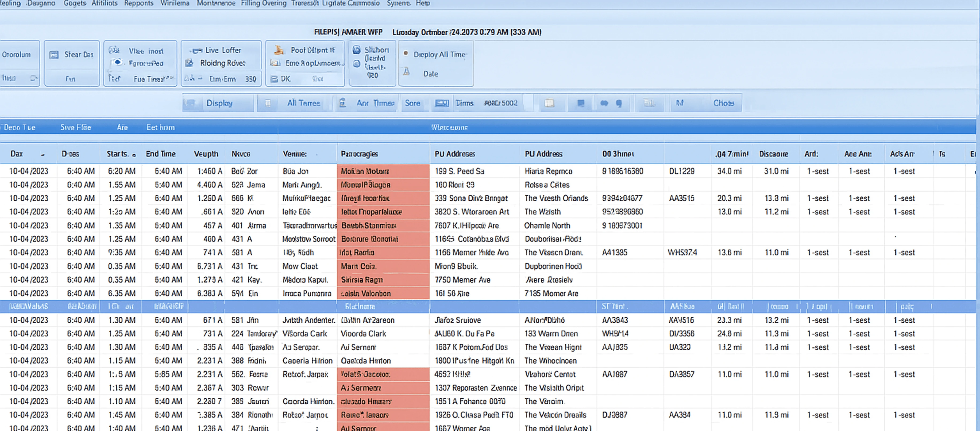Click the Date button
Screen dimensions: 980x431
pos(431,74)
